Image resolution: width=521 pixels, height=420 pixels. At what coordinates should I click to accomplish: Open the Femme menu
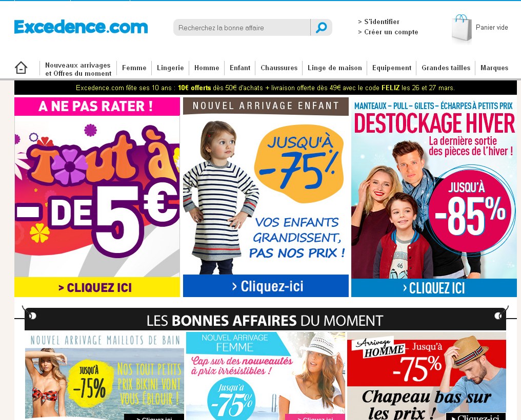point(134,68)
